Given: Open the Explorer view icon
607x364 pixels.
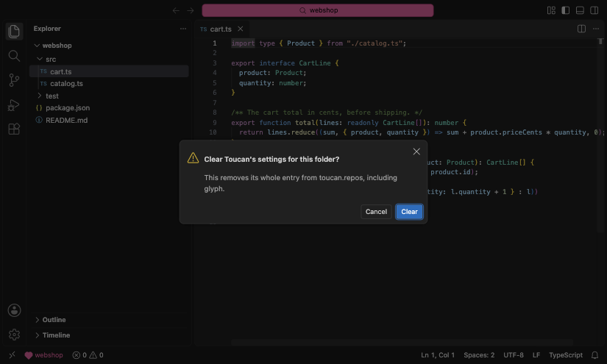Looking at the screenshot, I should click(x=14, y=32).
